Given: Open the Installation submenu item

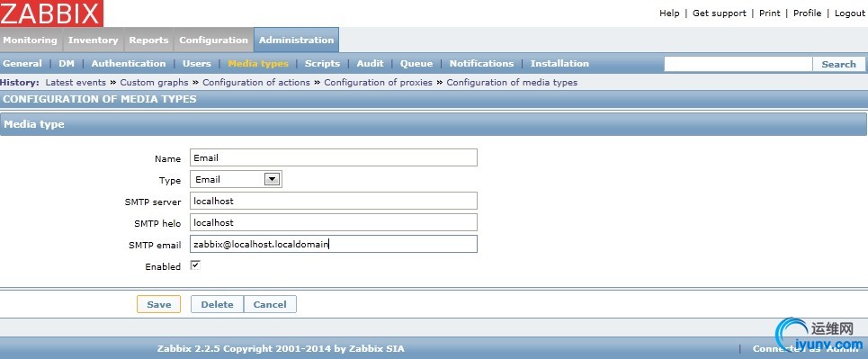Looking at the screenshot, I should (559, 64).
